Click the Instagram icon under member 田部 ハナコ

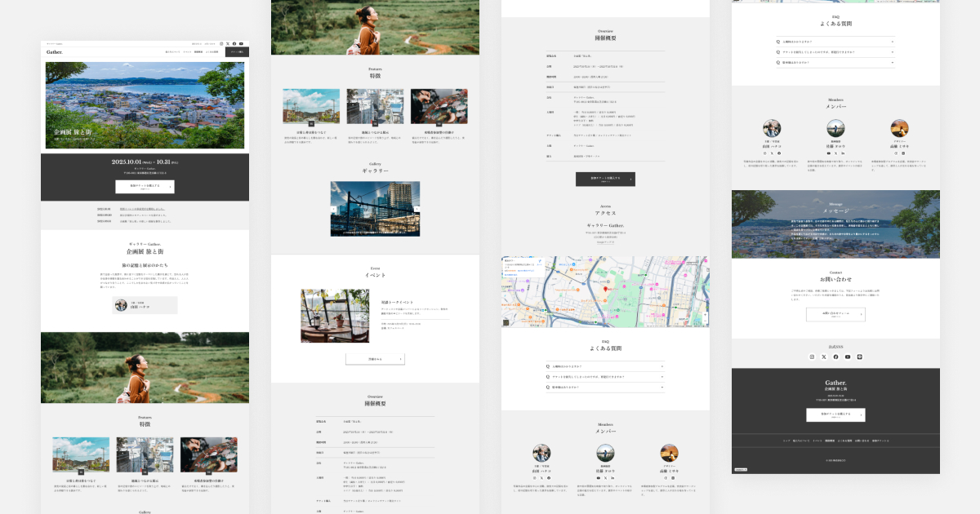click(765, 153)
